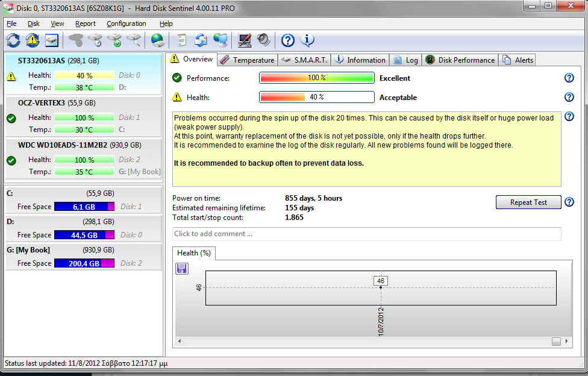
Task: Switch to the Disk Performance tab
Action: [x=460, y=60]
